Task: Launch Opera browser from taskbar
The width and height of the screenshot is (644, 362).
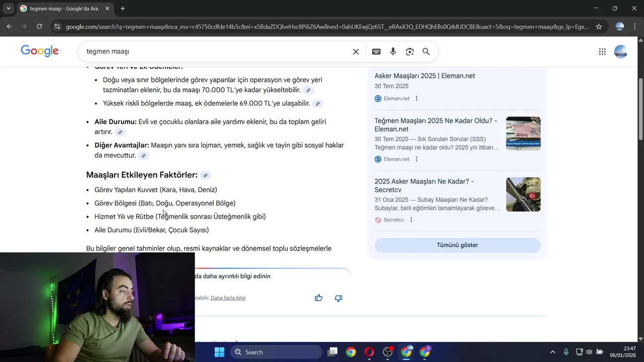Action: tap(369, 352)
